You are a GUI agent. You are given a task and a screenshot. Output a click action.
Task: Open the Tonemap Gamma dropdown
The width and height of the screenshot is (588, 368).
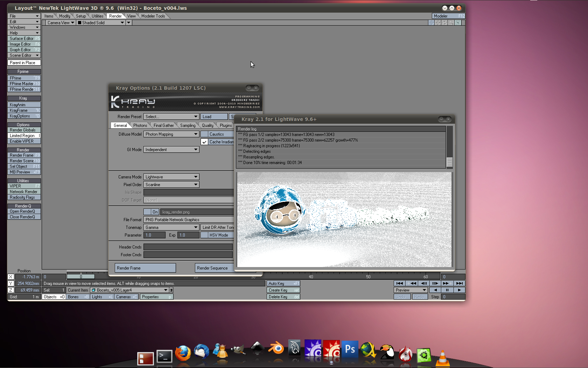coord(171,227)
